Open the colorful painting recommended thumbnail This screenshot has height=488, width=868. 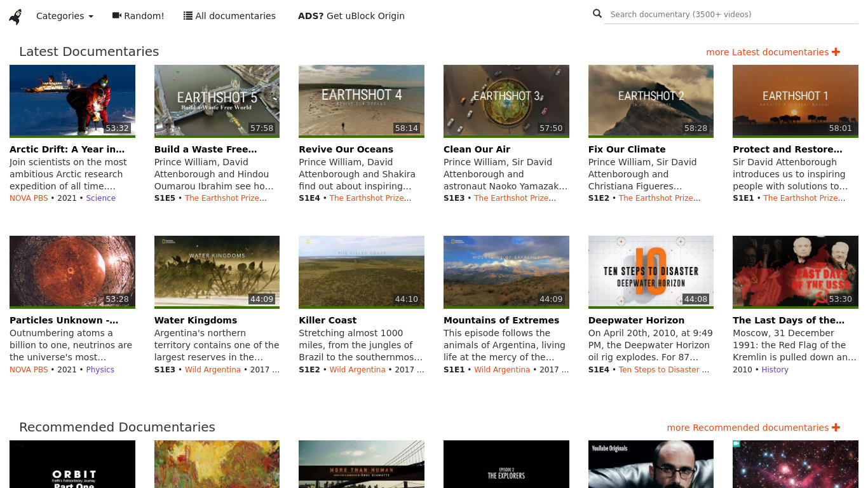(217, 464)
